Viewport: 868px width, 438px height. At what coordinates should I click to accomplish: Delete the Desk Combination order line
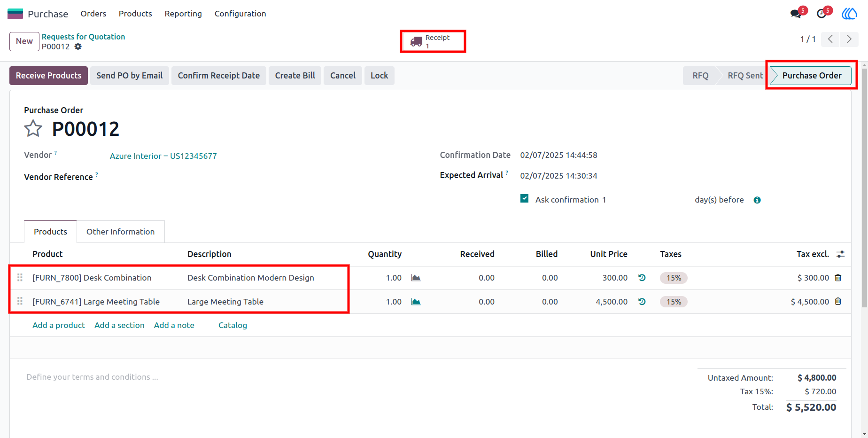click(838, 278)
